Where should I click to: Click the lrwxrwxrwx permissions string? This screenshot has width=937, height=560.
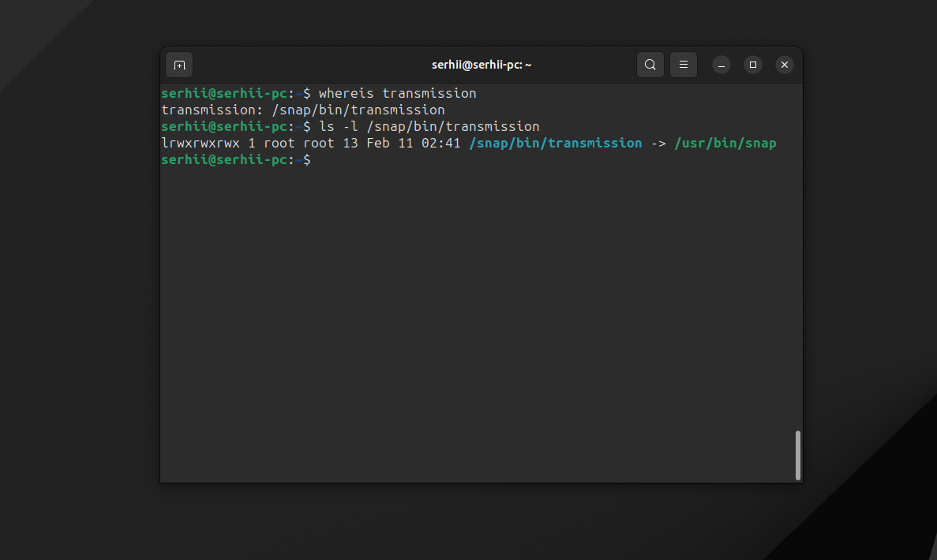click(200, 144)
